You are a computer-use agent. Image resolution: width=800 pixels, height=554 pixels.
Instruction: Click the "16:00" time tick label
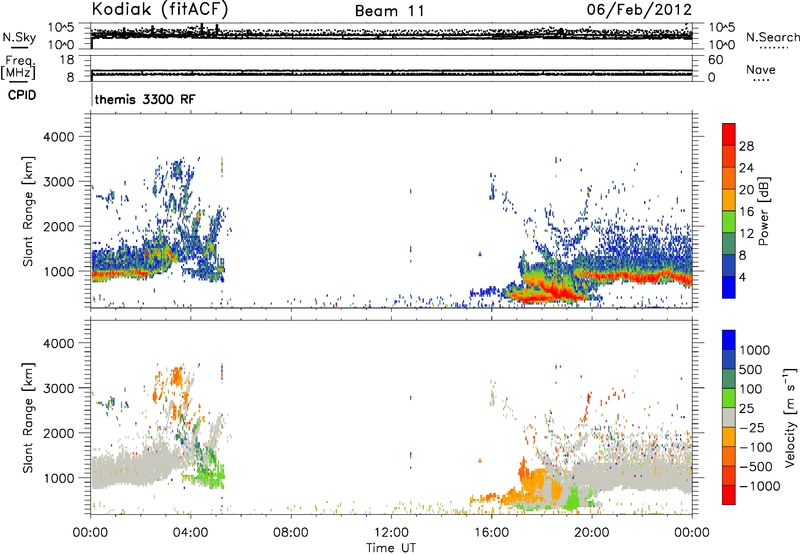(491, 533)
